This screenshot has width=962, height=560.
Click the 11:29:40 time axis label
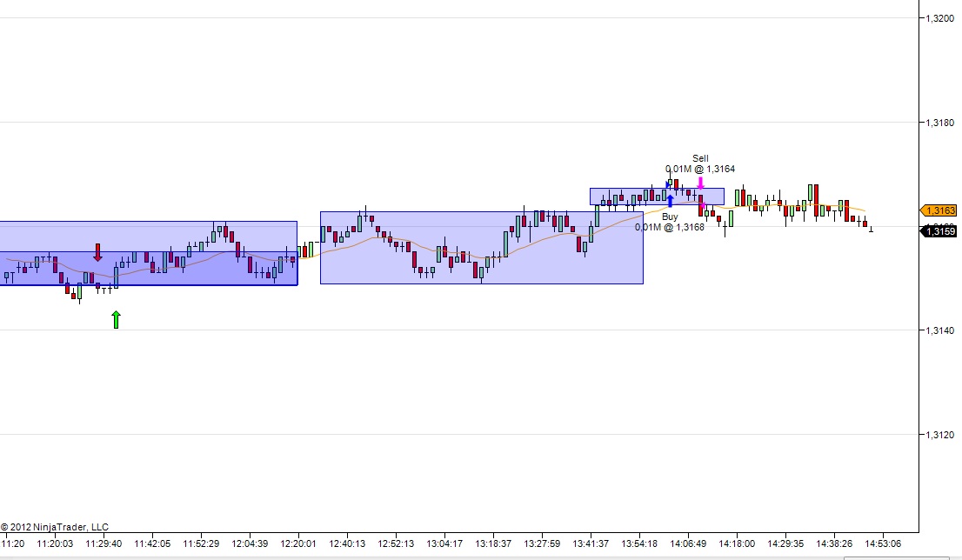(x=104, y=543)
